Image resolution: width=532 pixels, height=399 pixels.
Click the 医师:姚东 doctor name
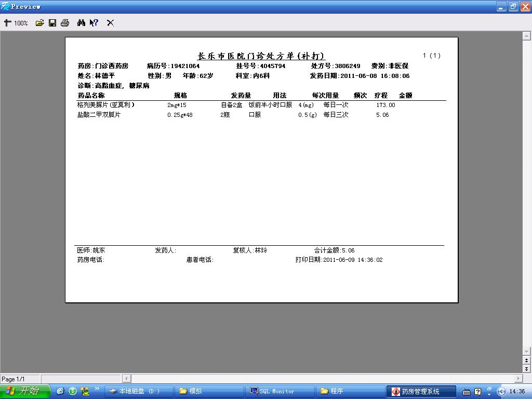tap(91, 250)
